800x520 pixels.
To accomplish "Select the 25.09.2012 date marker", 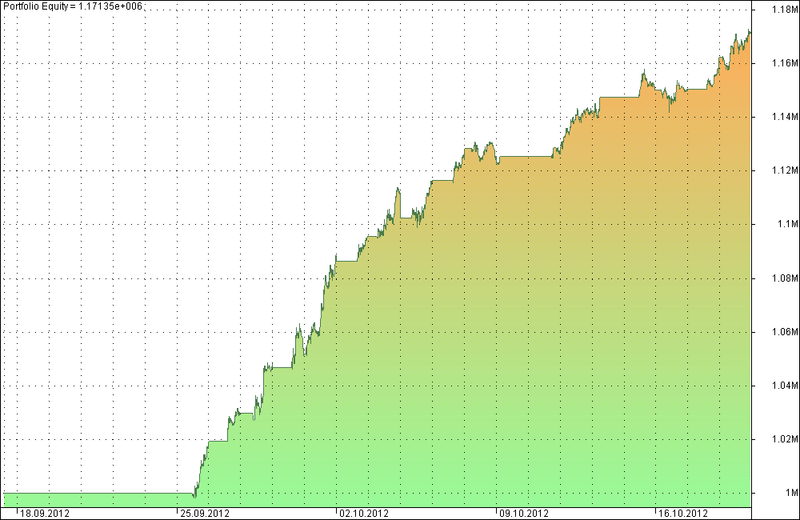I will pyautogui.click(x=203, y=512).
